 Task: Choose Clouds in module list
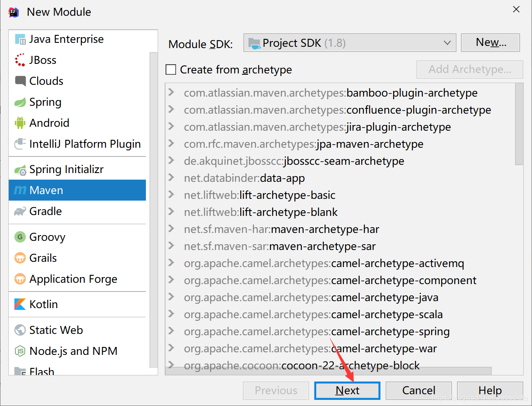(77, 81)
